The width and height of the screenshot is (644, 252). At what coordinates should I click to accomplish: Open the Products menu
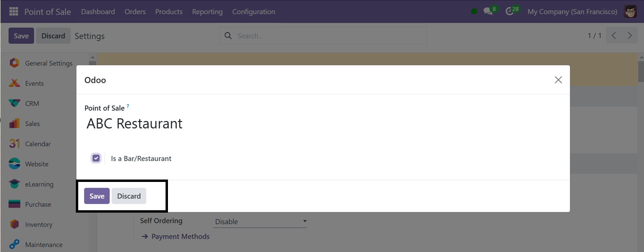coord(169,12)
